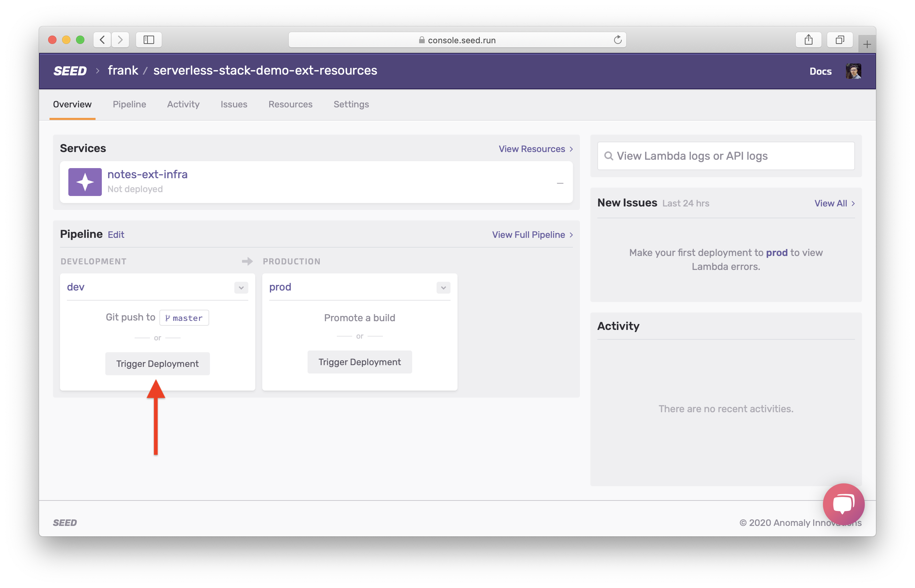
Task: Click the Not deployed status text
Action: pyautogui.click(x=135, y=189)
